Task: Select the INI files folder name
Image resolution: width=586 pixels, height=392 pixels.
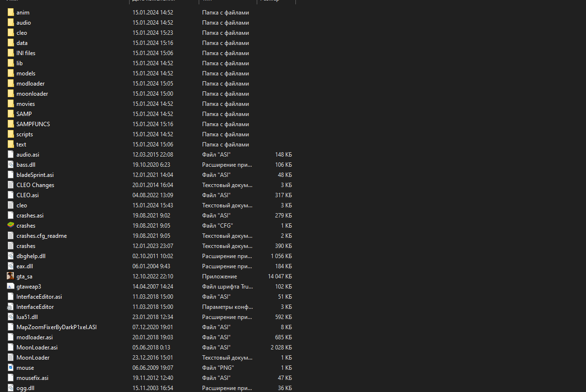Action: click(x=26, y=53)
